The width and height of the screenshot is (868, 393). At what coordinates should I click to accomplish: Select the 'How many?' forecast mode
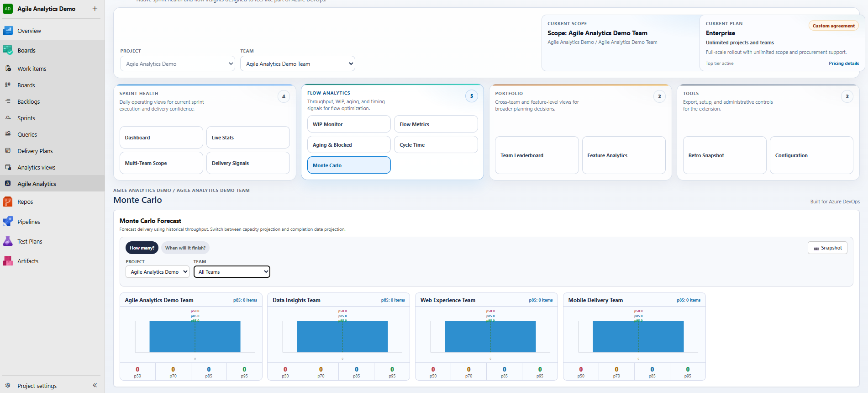click(142, 248)
